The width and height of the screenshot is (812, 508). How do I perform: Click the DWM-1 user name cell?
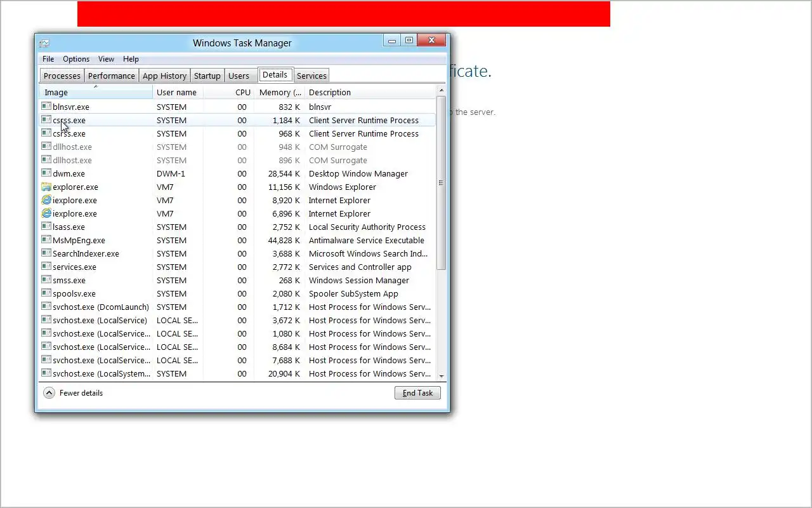pos(171,173)
